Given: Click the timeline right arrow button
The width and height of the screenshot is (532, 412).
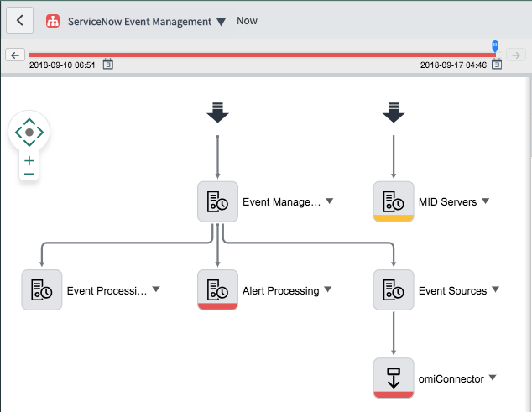Looking at the screenshot, I should 516,55.
